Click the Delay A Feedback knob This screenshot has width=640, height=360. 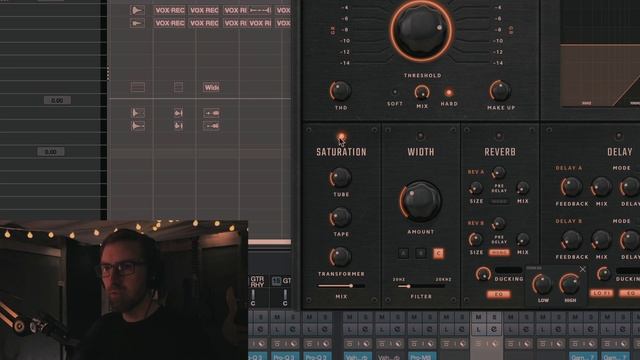(x=571, y=187)
